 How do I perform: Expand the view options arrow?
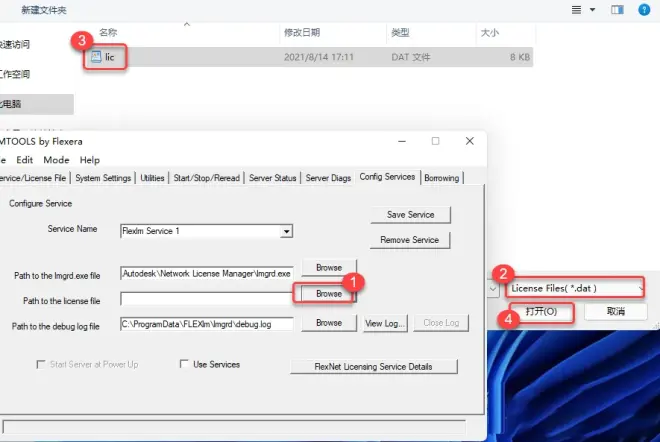pos(592,10)
